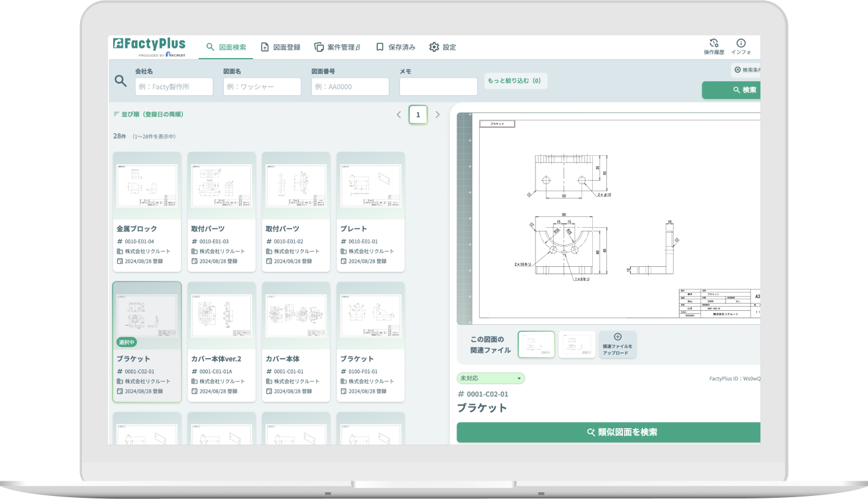This screenshot has height=499, width=868.
Task: Click drawing number 0010-E01-02
Action: point(289,241)
